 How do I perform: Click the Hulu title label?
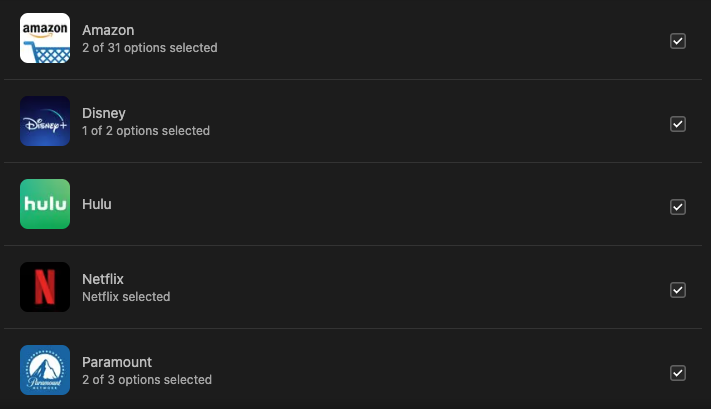[97, 204]
